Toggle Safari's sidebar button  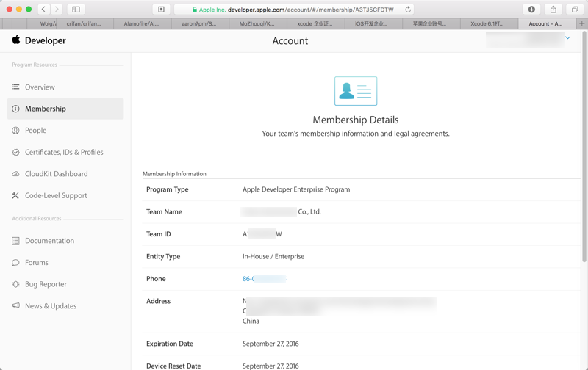[x=76, y=10]
